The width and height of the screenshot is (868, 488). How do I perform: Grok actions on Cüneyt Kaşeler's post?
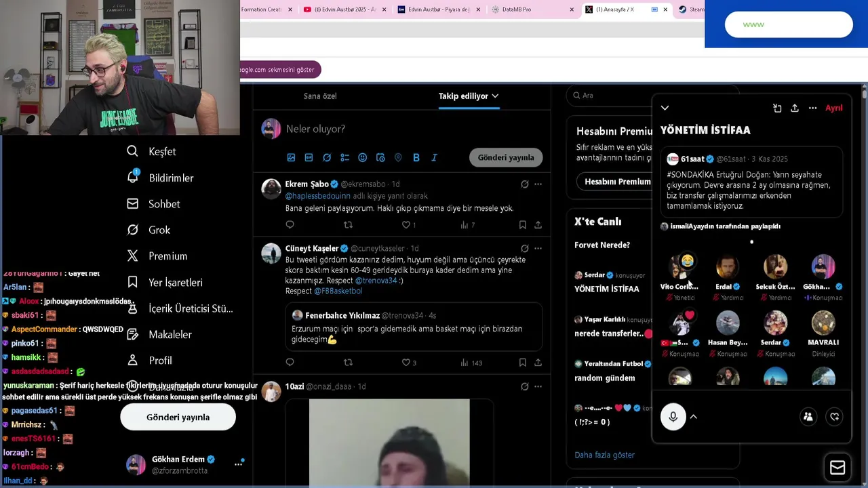tap(524, 249)
